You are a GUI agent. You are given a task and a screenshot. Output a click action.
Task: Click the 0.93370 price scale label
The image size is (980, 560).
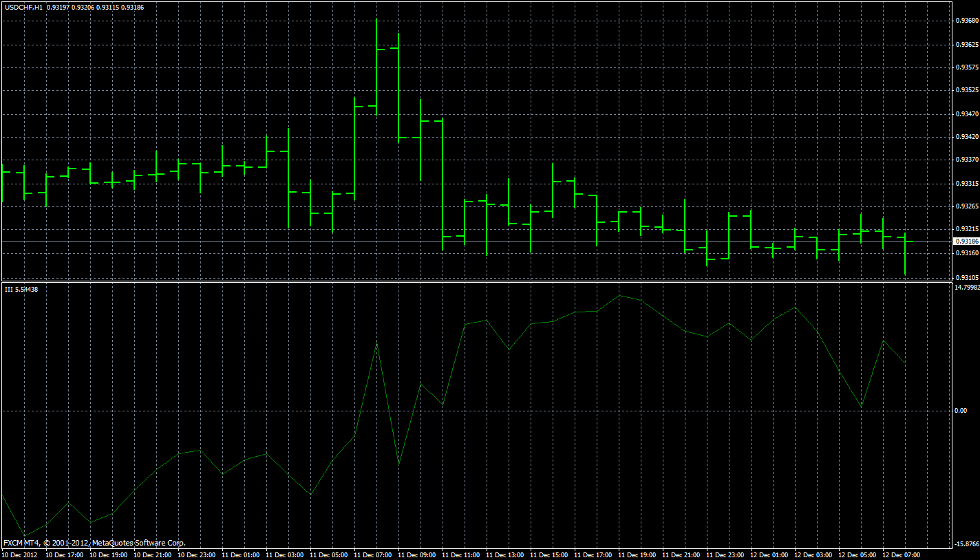pos(967,160)
